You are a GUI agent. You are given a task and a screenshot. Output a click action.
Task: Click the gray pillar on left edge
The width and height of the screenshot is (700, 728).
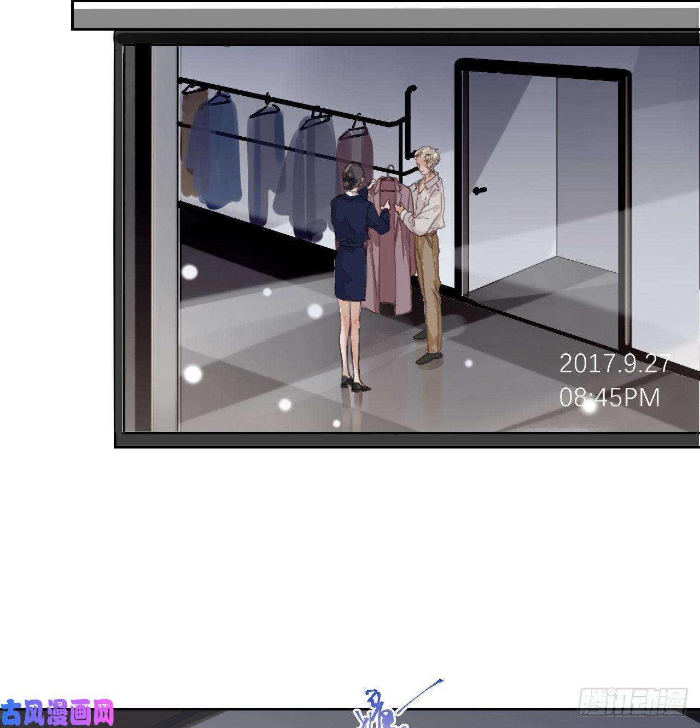[164, 235]
